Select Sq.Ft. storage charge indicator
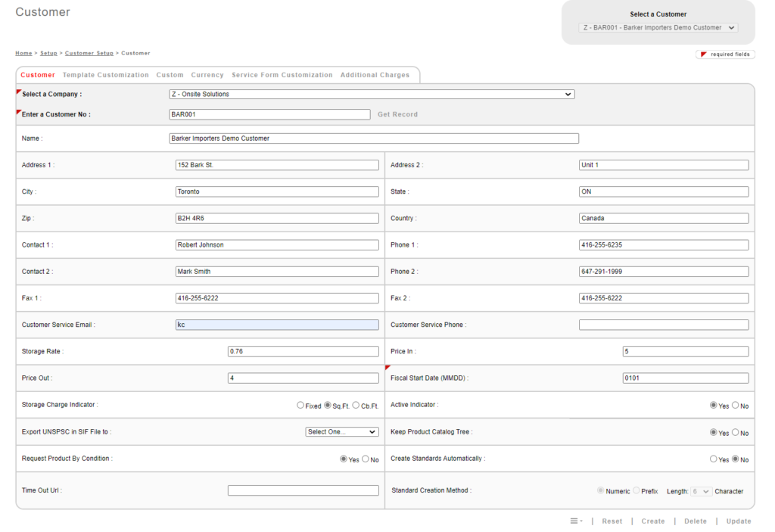The image size is (775, 532). (x=327, y=405)
